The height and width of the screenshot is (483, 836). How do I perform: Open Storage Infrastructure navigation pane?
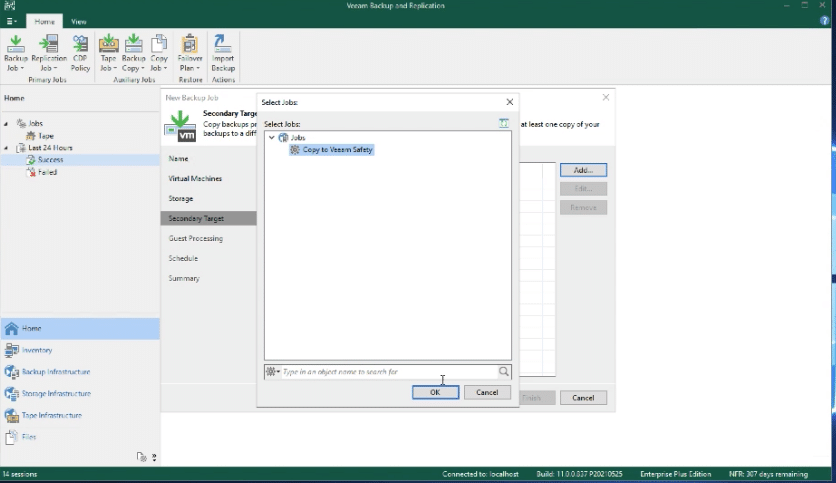(80, 393)
